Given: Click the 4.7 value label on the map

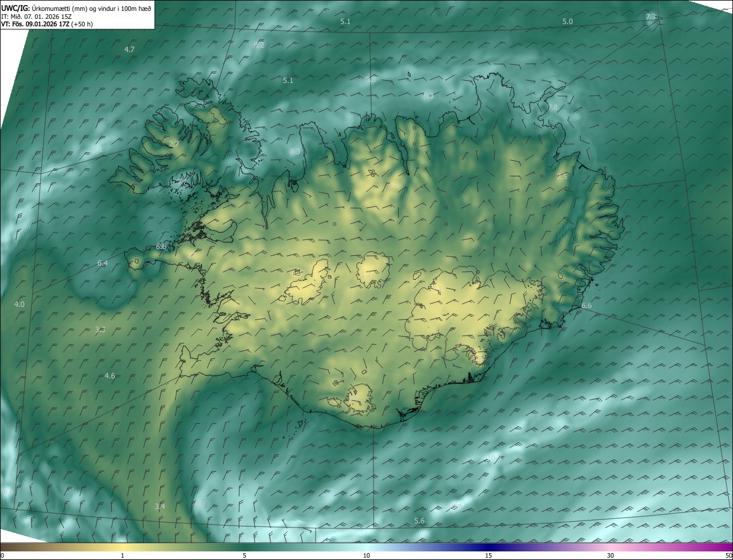Looking at the screenshot, I should point(129,49).
